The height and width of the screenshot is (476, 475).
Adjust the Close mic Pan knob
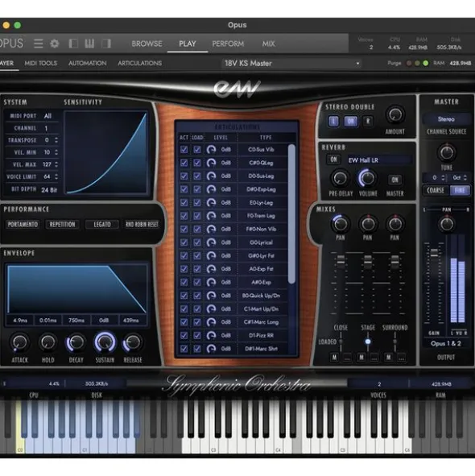pyautogui.click(x=340, y=224)
